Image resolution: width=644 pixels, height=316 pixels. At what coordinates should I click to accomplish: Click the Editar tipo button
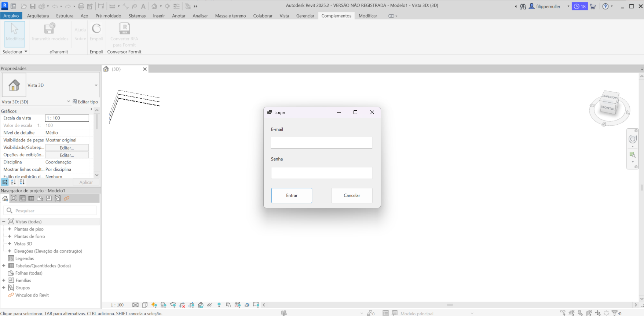click(85, 102)
